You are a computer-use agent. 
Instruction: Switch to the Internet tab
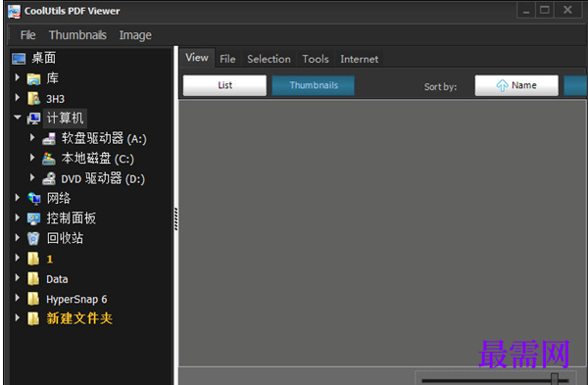pos(360,59)
